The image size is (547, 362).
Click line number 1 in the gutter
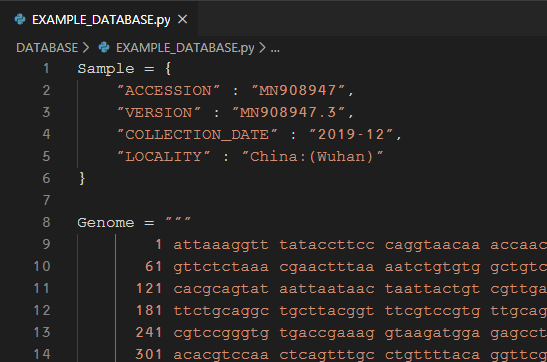[x=46, y=68]
